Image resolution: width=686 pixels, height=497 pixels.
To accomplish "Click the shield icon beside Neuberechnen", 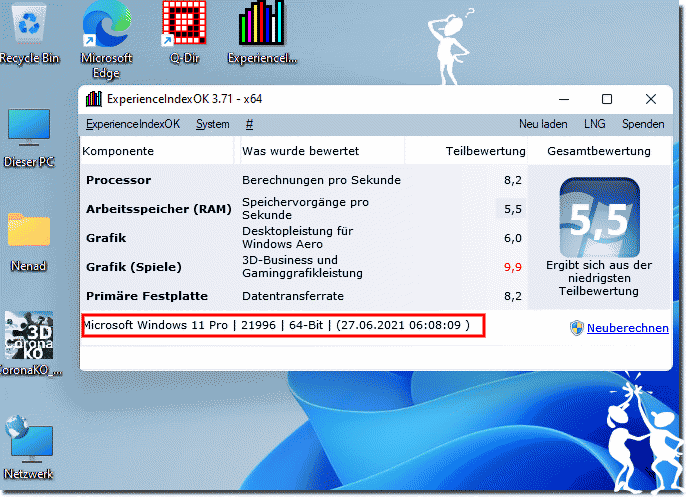I will click(577, 328).
